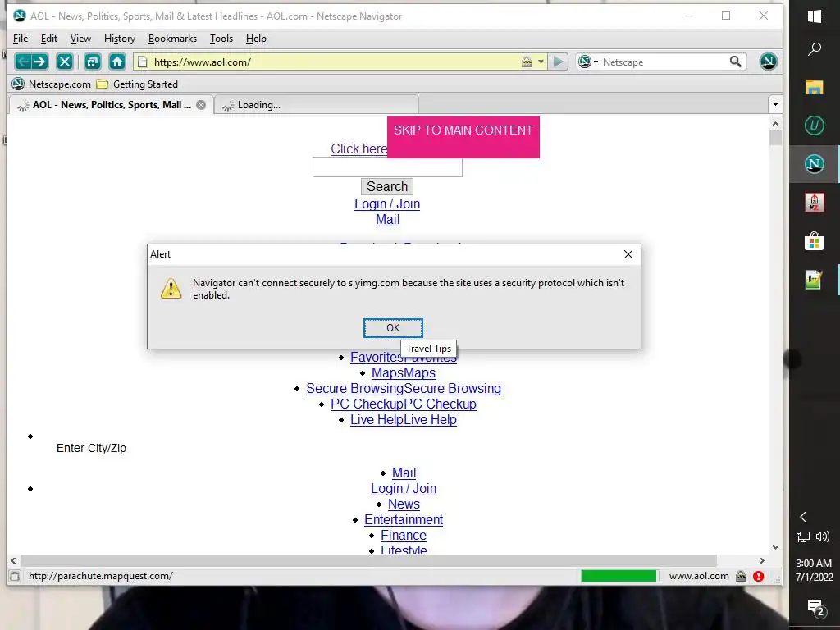Click the search magnifier icon
Screen dimensions: 840x630
click(x=736, y=62)
